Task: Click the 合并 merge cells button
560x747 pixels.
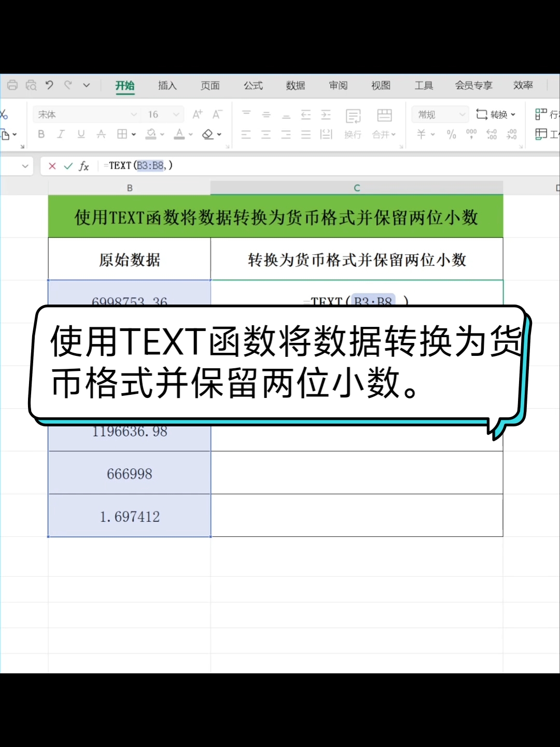Action: (384, 123)
